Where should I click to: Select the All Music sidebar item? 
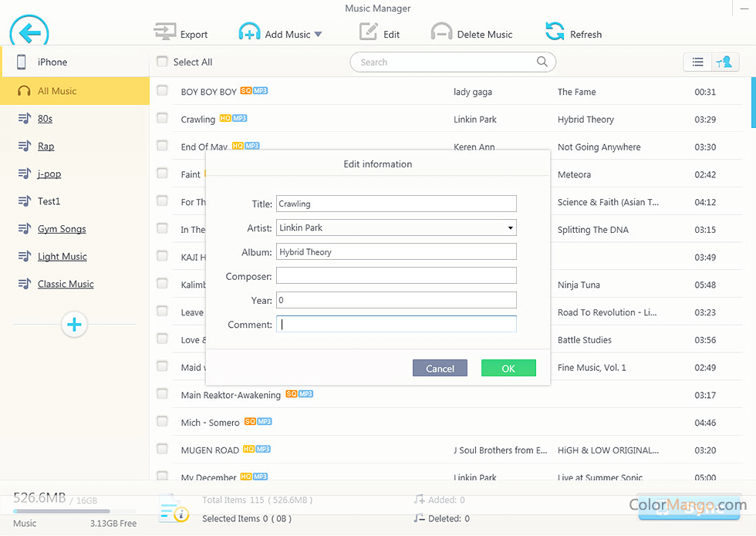click(57, 91)
